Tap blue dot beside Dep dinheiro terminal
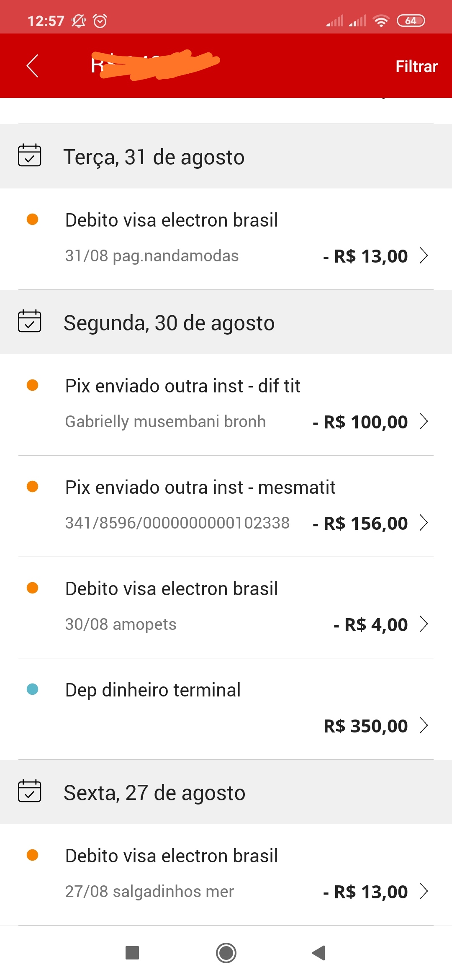 coord(33,689)
